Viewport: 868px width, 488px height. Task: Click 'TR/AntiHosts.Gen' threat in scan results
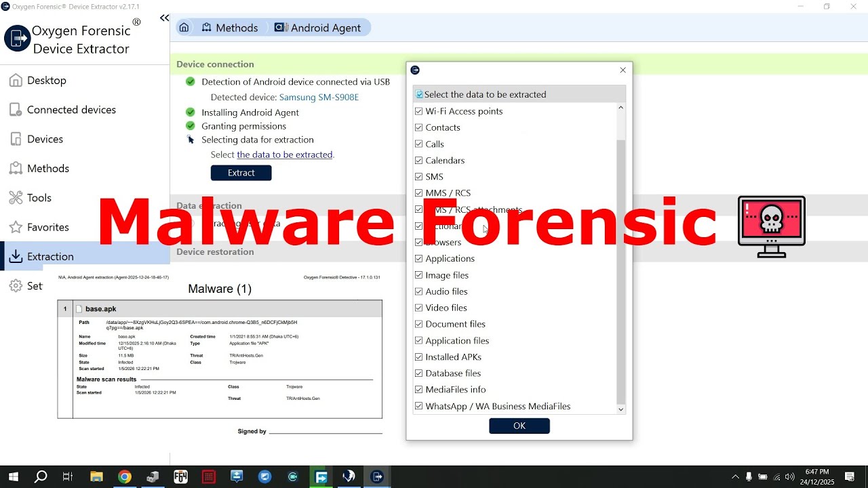pyautogui.click(x=302, y=399)
